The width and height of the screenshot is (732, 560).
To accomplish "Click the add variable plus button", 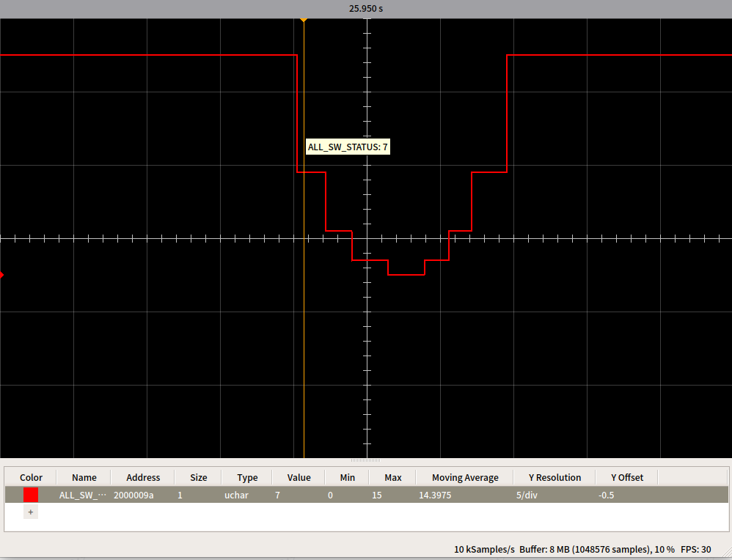I will pyautogui.click(x=30, y=512).
